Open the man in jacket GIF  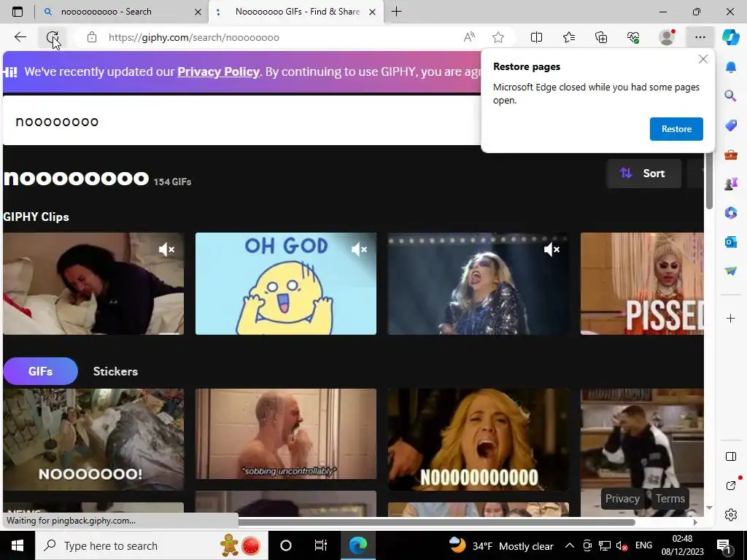[642, 452]
